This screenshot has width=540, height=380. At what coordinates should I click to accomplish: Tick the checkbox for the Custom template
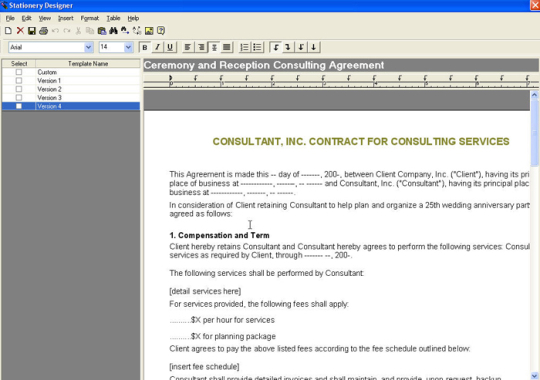point(19,72)
